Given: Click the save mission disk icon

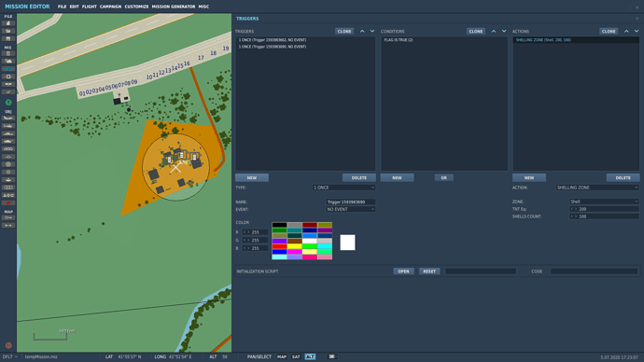Looking at the screenshot, I should point(8,38).
